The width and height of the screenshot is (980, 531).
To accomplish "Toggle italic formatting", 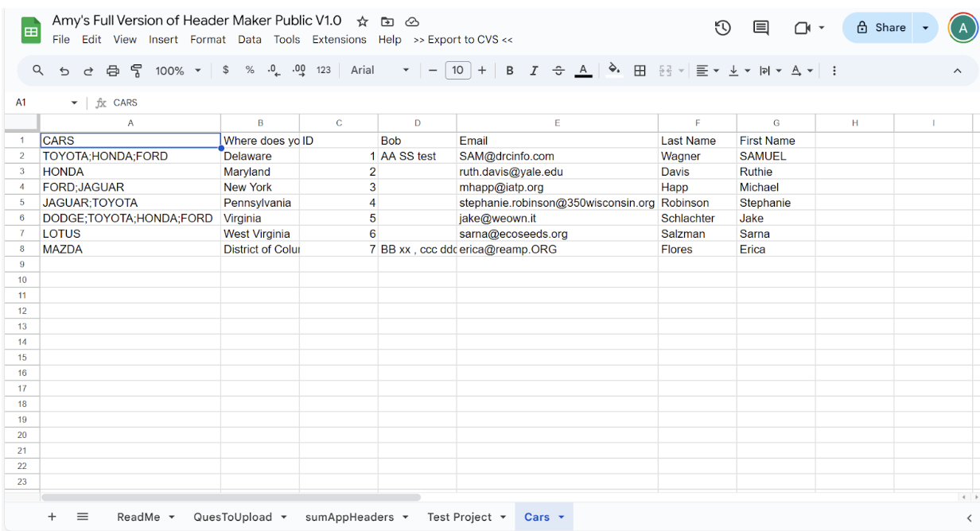I will click(x=534, y=71).
